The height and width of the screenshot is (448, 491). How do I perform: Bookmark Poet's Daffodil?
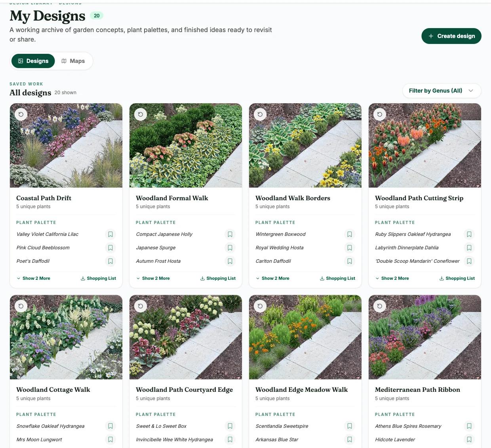[x=110, y=261]
